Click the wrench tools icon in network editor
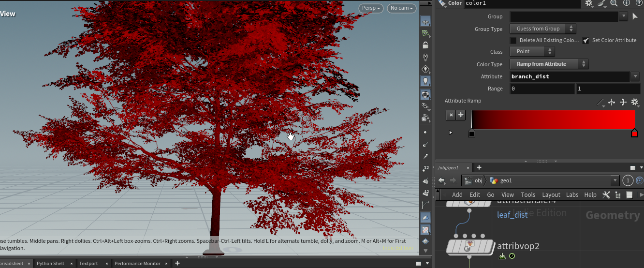 click(x=606, y=195)
